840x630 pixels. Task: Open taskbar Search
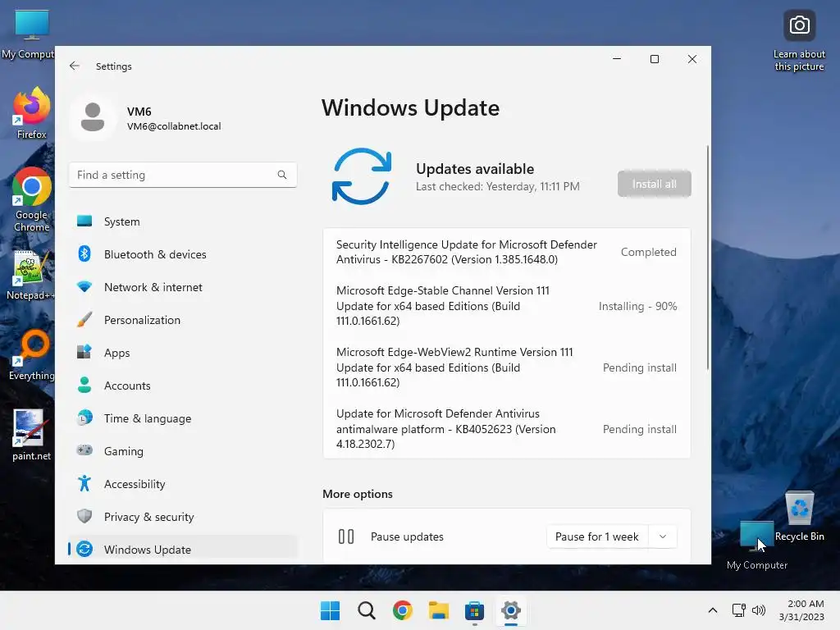[367, 610]
